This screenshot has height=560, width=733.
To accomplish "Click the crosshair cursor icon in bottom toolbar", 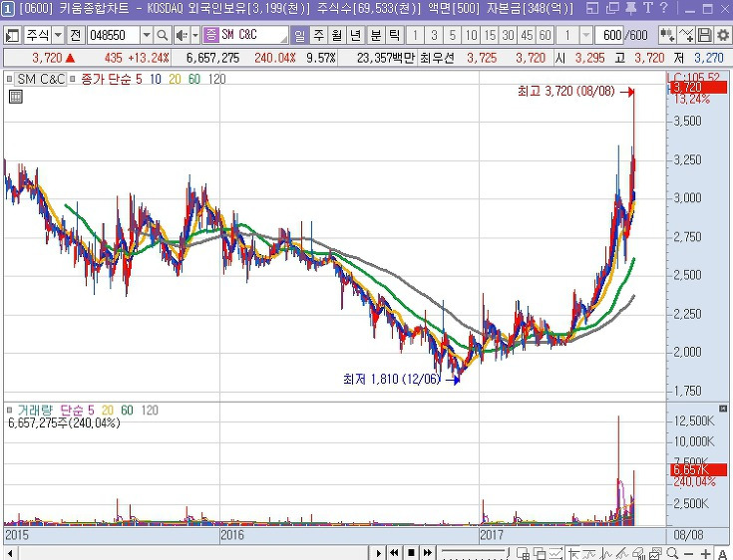I will 573,553.
